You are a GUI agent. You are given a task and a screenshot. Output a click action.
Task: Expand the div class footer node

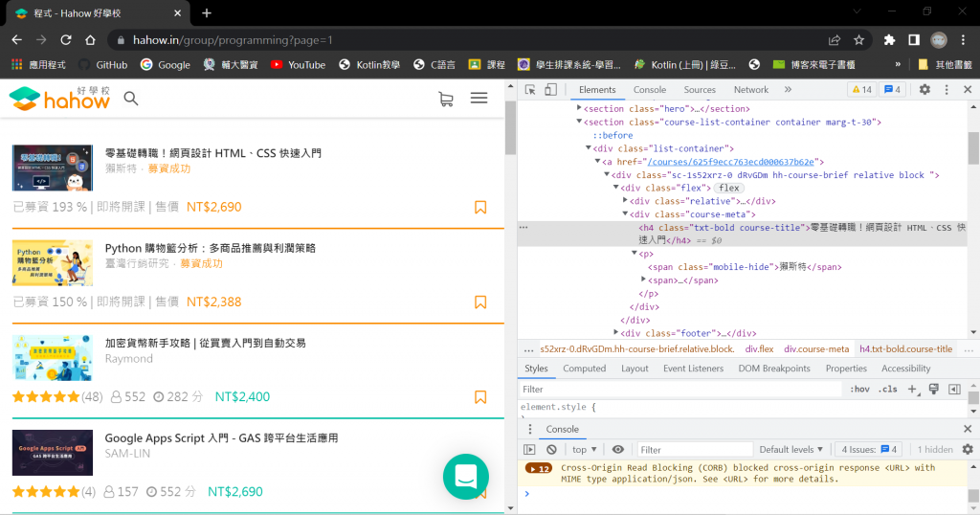pyautogui.click(x=615, y=332)
